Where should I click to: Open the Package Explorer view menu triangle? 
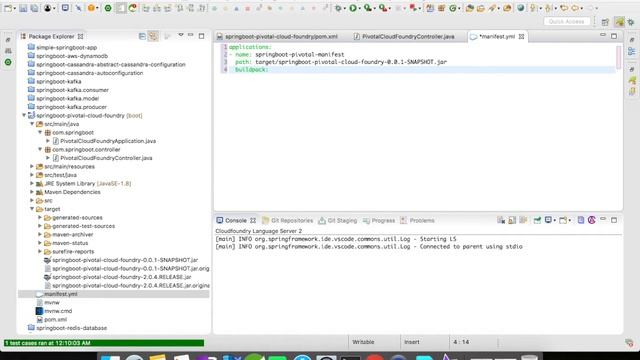point(180,36)
